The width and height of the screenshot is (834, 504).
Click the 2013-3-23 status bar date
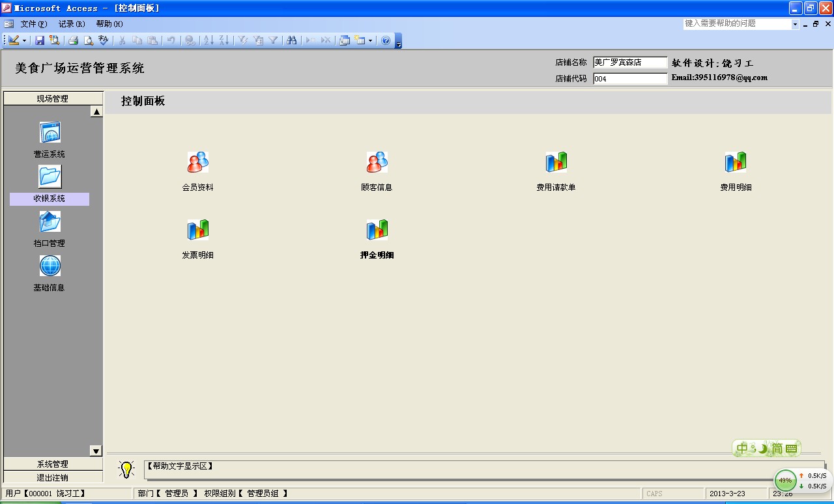coord(727,494)
